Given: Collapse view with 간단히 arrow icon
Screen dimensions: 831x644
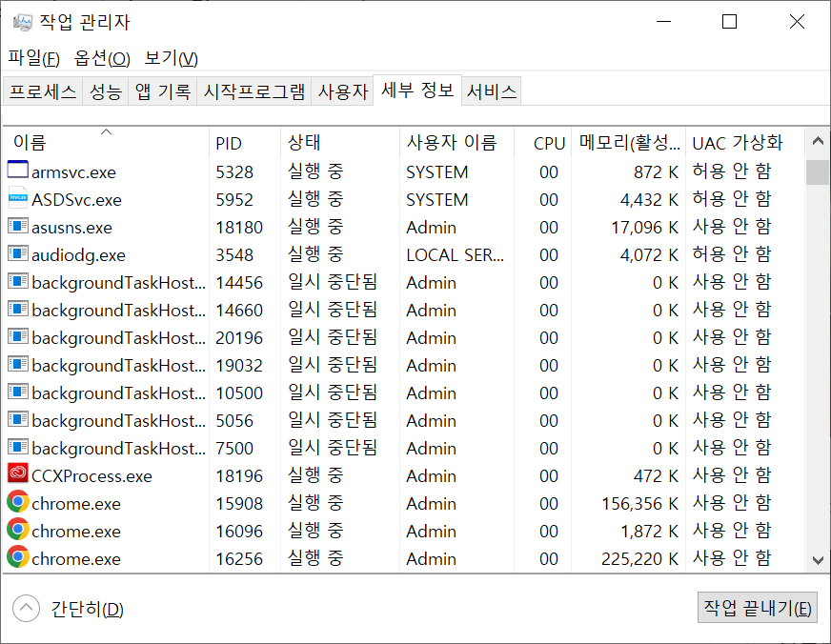Looking at the screenshot, I should coord(26,609).
